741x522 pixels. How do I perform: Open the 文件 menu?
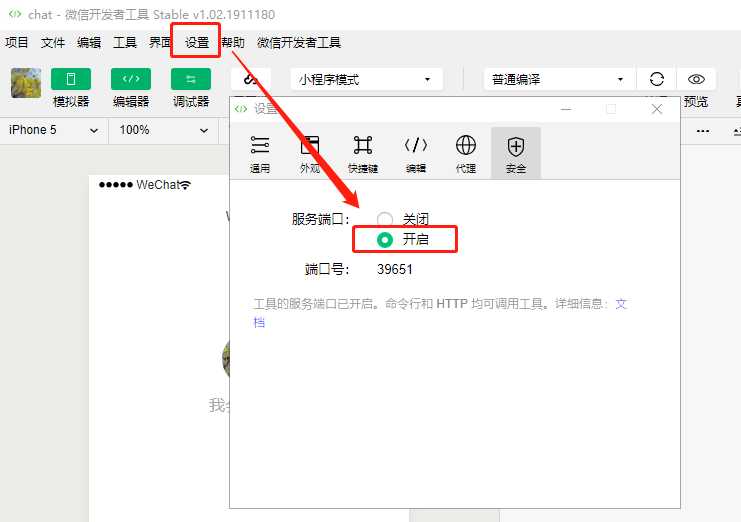(x=53, y=43)
